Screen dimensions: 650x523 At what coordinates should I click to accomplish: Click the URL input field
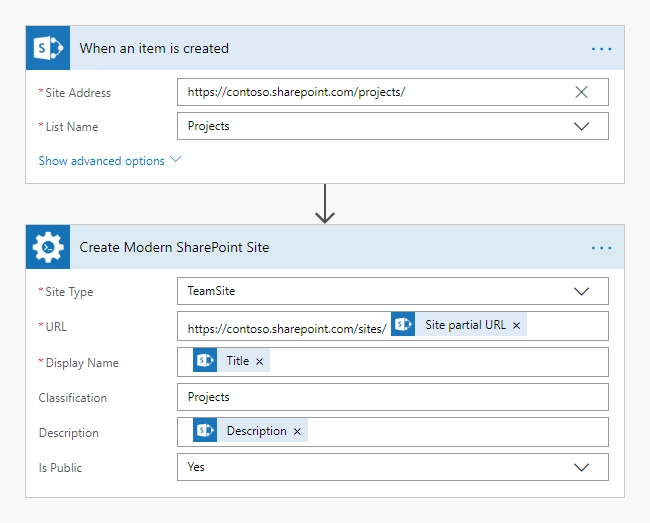(x=393, y=326)
